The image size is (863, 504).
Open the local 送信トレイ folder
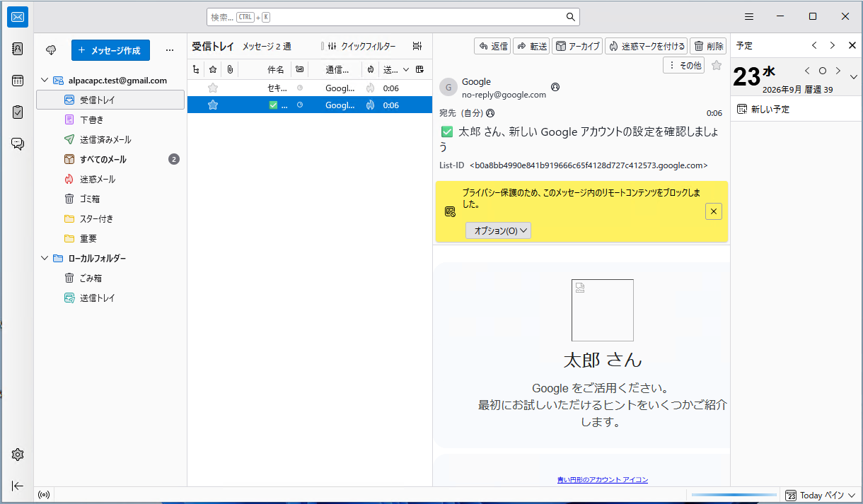[110, 298]
